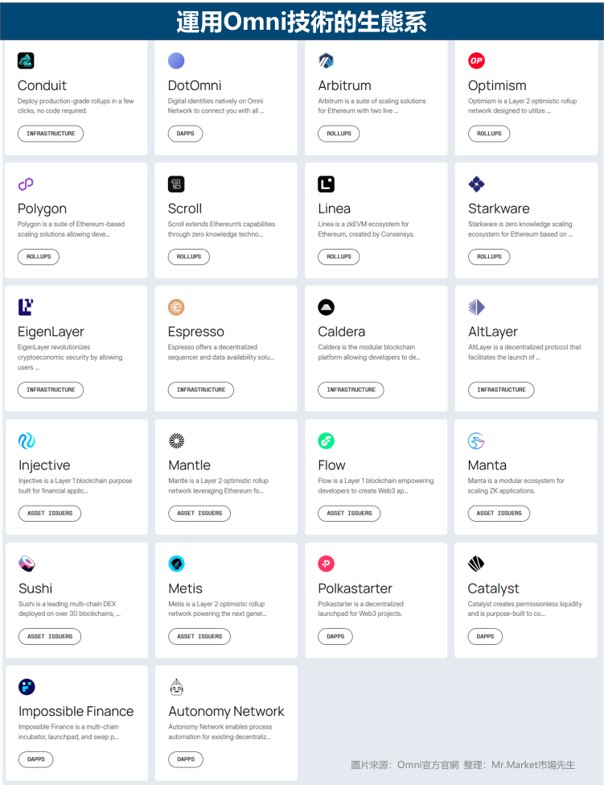The height and width of the screenshot is (785, 604).
Task: Select the Arbitrum logo icon
Action: click(x=326, y=61)
